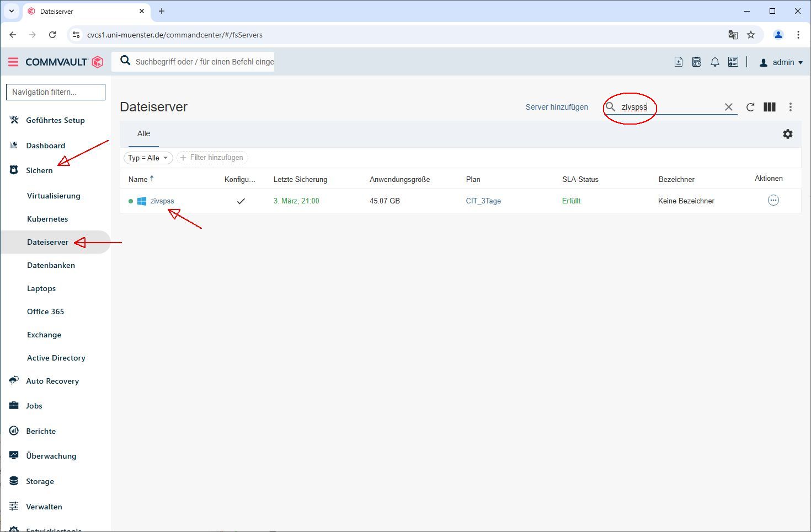
Task: Sort the table by the Name column
Action: [x=138, y=179]
